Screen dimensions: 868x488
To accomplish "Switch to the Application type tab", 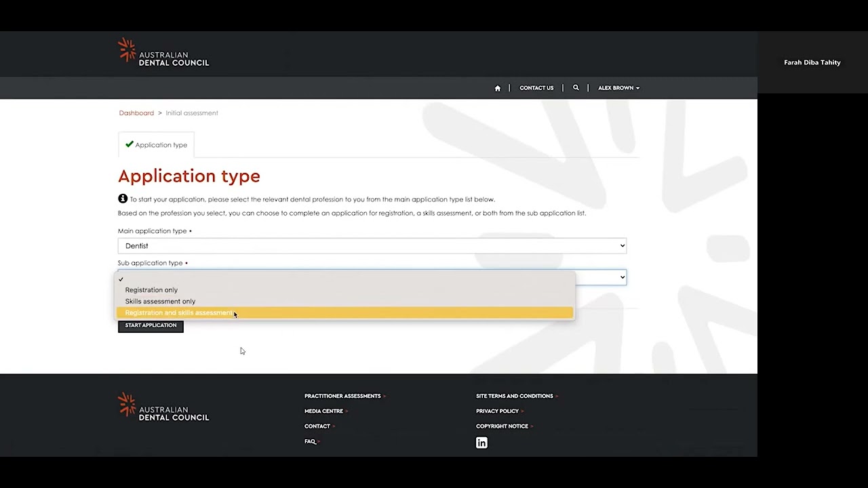I will pyautogui.click(x=156, y=145).
